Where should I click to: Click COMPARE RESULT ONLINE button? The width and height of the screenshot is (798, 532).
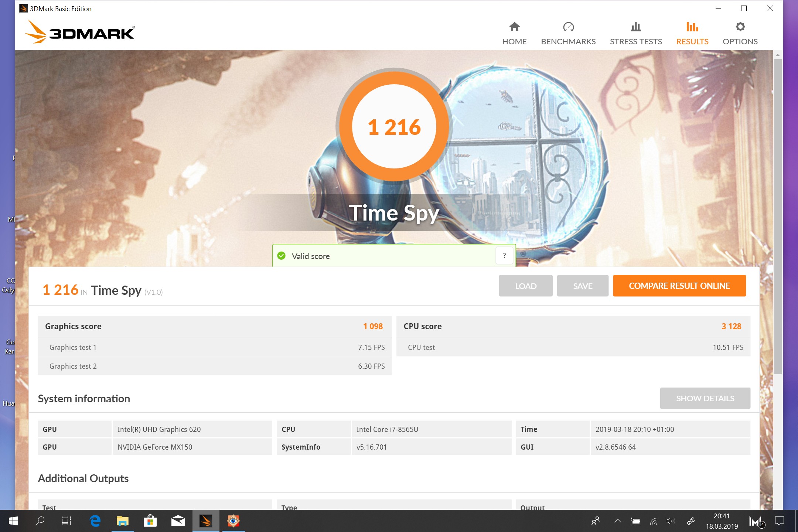coord(679,286)
